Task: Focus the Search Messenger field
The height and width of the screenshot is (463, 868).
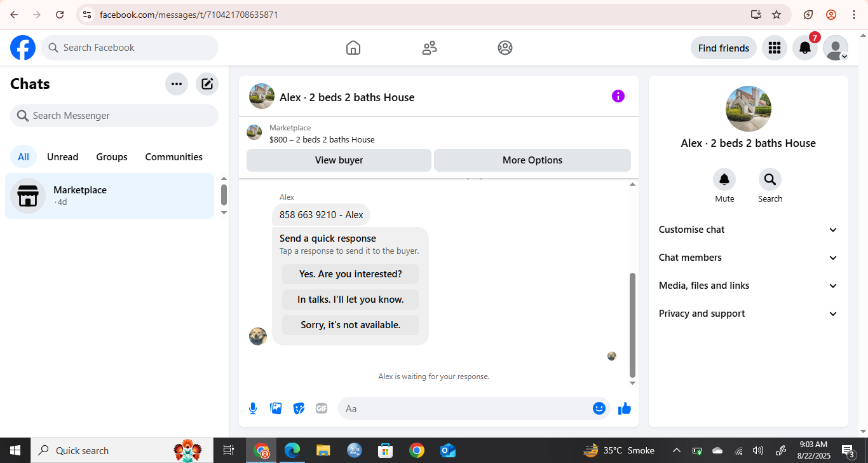Action: (114, 116)
